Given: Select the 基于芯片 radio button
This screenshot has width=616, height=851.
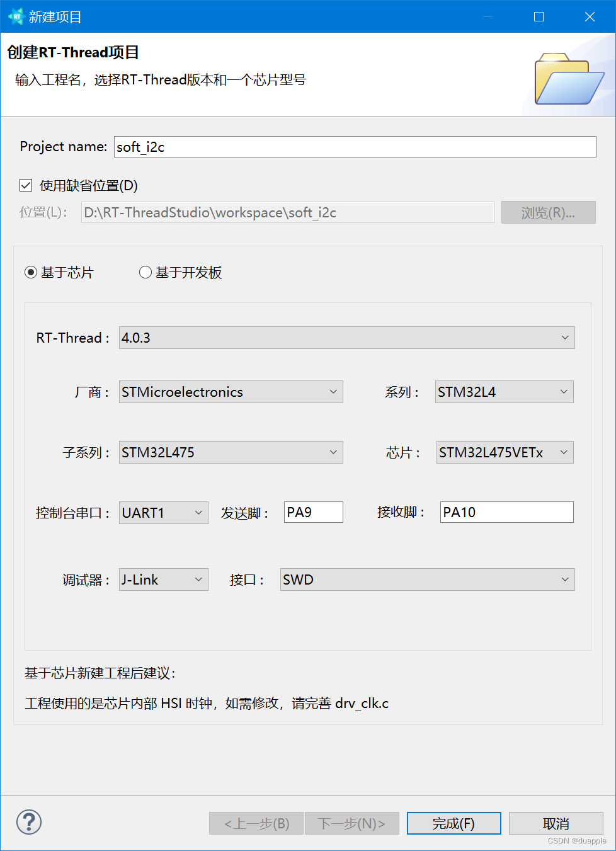Looking at the screenshot, I should 31,272.
